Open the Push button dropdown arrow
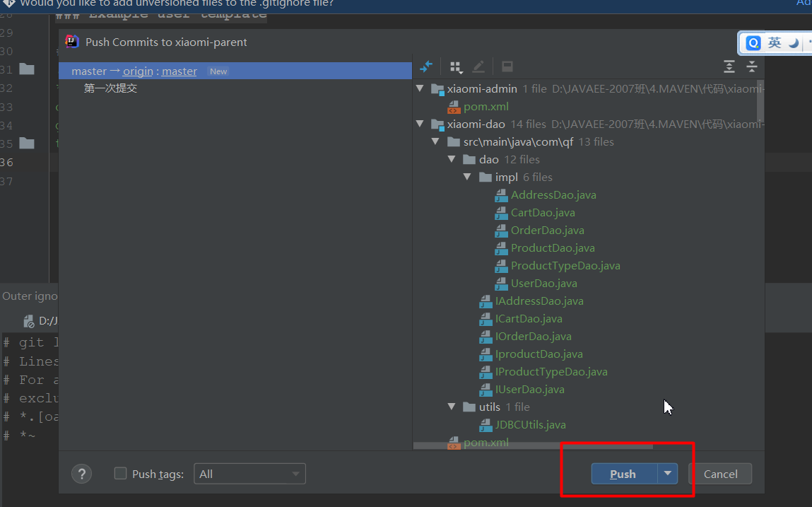Image resolution: width=812 pixels, height=507 pixels. pos(668,474)
